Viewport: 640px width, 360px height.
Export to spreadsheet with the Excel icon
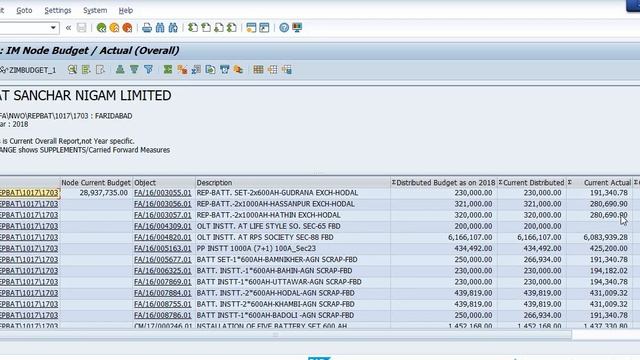[196, 70]
